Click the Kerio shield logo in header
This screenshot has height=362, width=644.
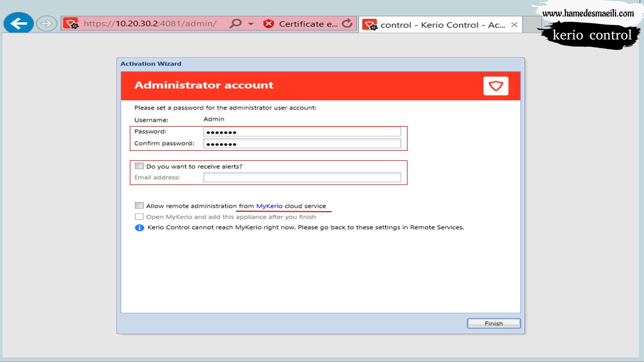coord(496,86)
